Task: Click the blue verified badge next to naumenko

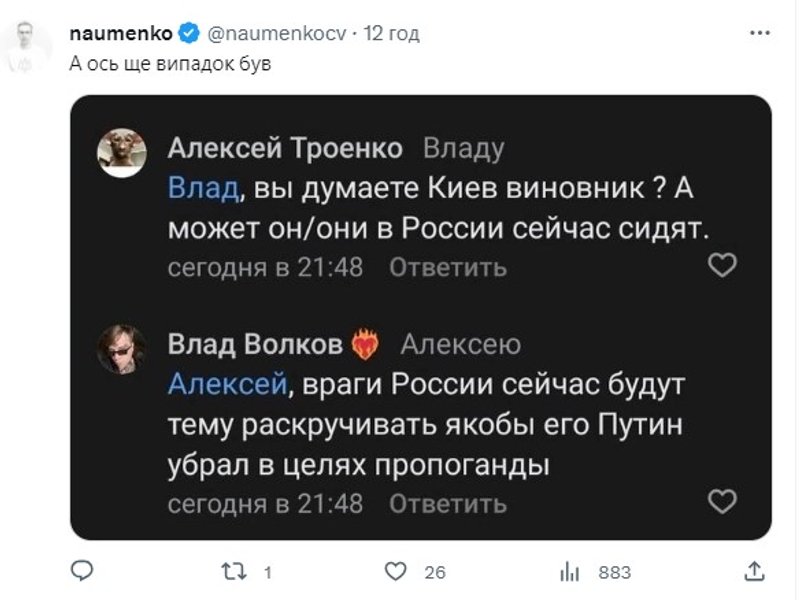Action: [x=189, y=34]
